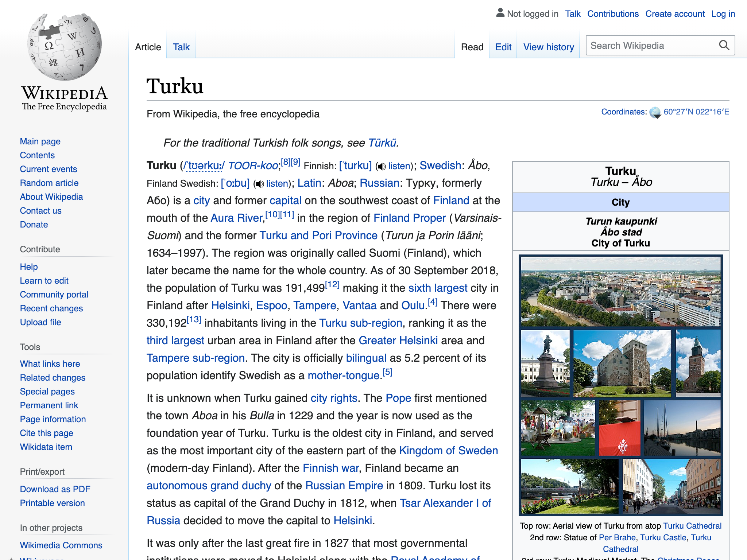Click the sixth largest link
This screenshot has width=747, height=560.
(438, 288)
